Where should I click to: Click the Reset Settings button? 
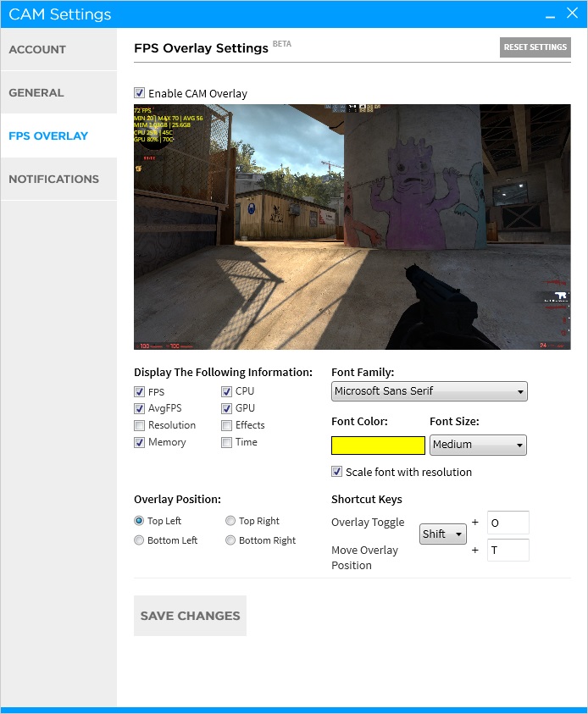click(535, 47)
